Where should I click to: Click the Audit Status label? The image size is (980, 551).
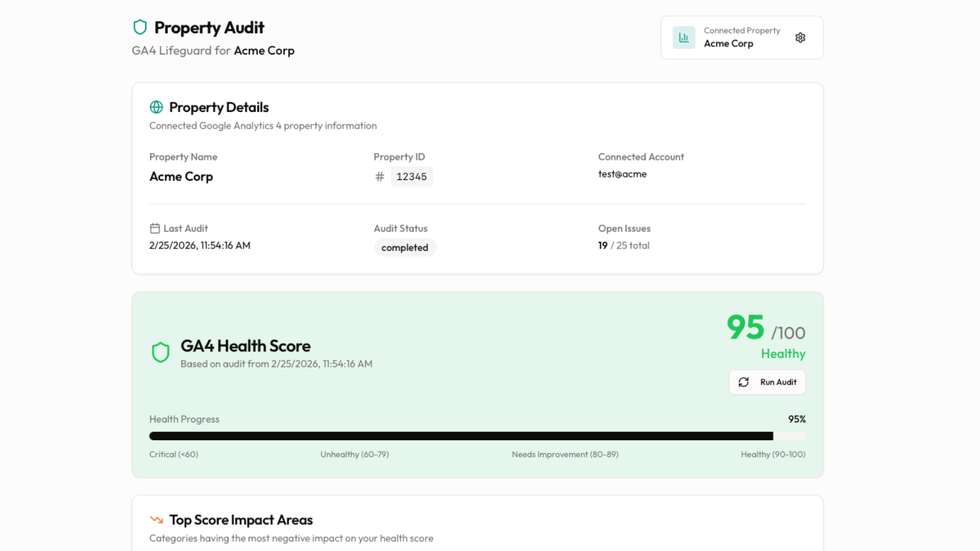401,228
